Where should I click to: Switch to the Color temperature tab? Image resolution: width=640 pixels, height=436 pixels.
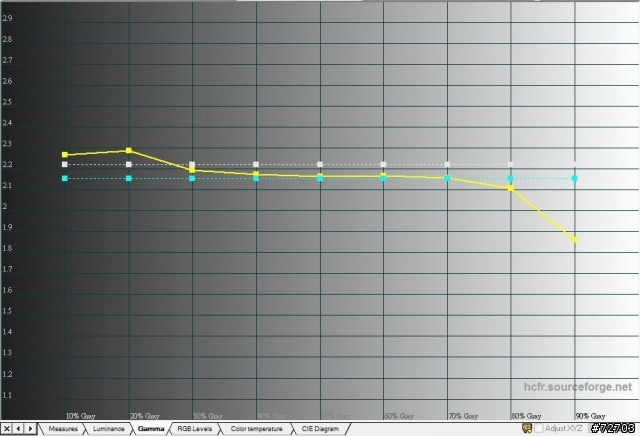[256, 429]
